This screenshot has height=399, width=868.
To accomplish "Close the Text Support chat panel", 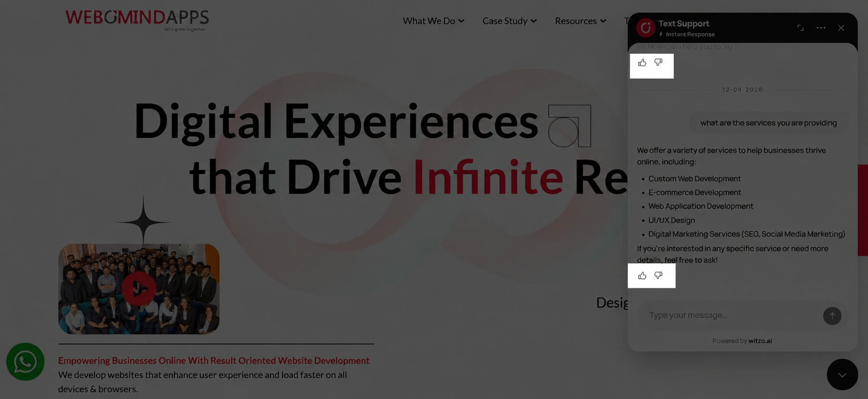I will pyautogui.click(x=841, y=28).
